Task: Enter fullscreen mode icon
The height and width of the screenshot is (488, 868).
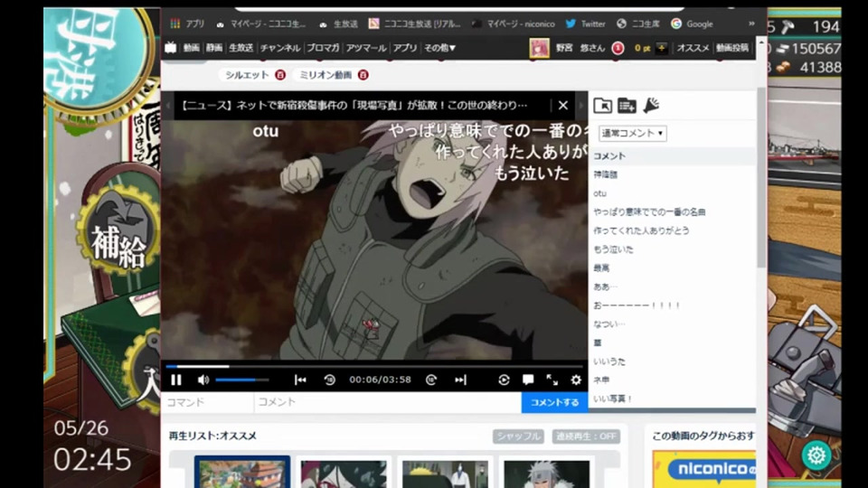Action: coord(552,380)
